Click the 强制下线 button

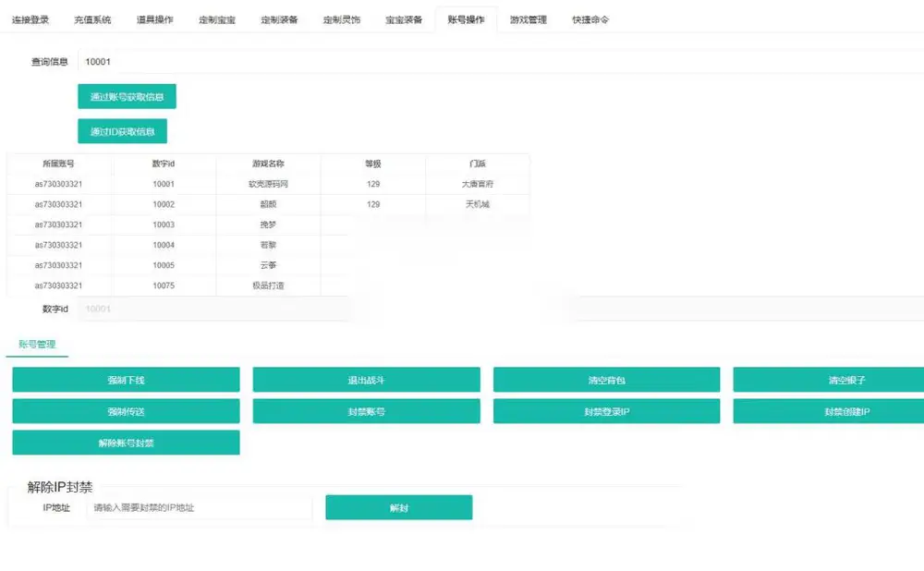click(126, 380)
